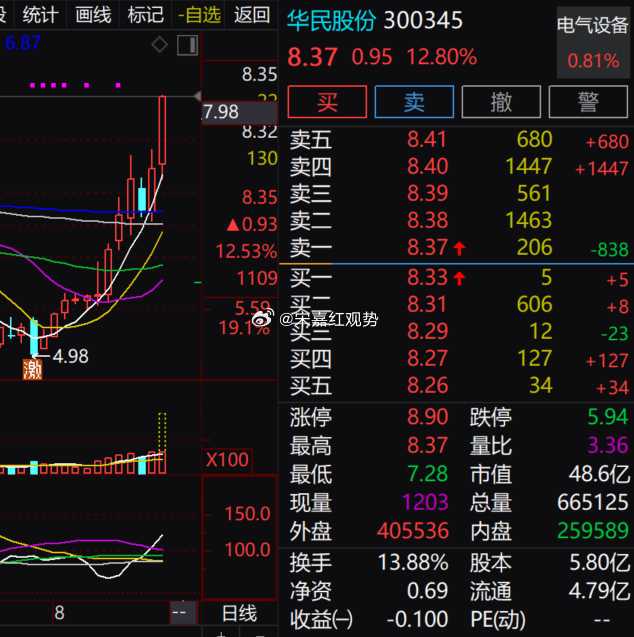Open the 电气设备 sector box
Screen dimensions: 634x637
[593, 42]
